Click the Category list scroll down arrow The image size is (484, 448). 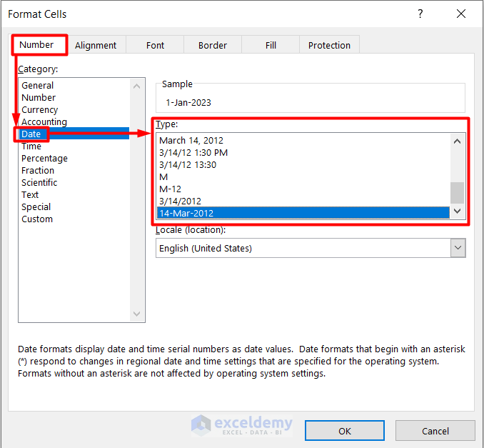[x=137, y=314]
